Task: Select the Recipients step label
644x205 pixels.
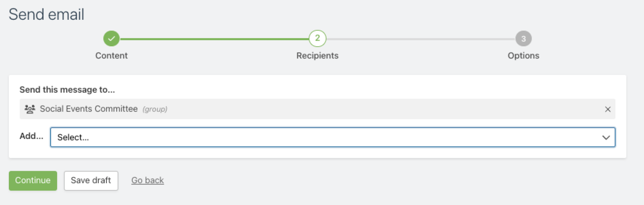Action: tap(318, 56)
